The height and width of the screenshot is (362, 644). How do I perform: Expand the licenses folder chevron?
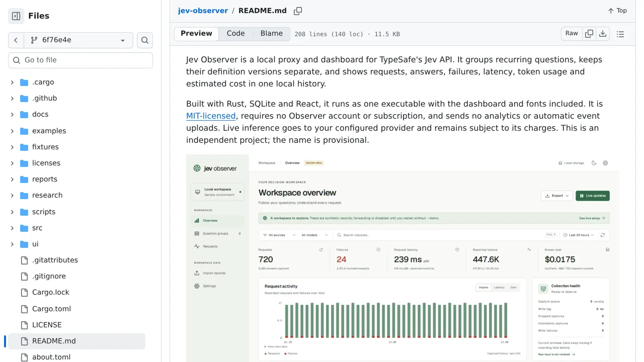tap(12, 163)
